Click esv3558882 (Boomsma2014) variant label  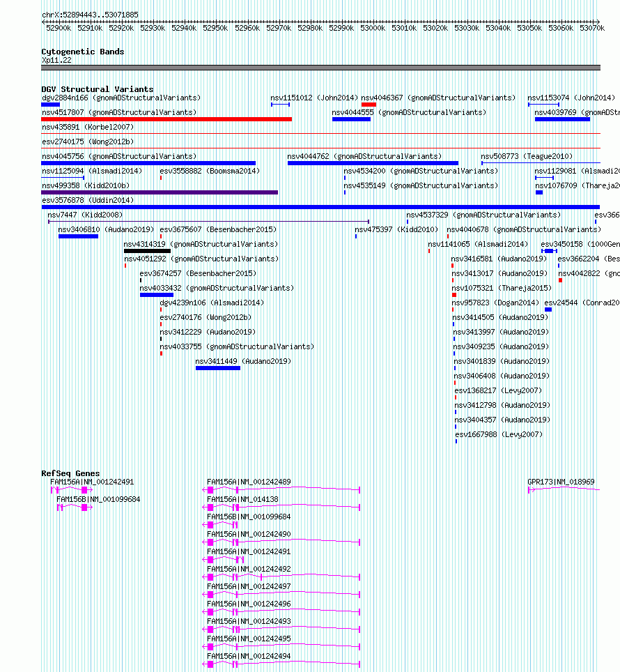[210, 171]
